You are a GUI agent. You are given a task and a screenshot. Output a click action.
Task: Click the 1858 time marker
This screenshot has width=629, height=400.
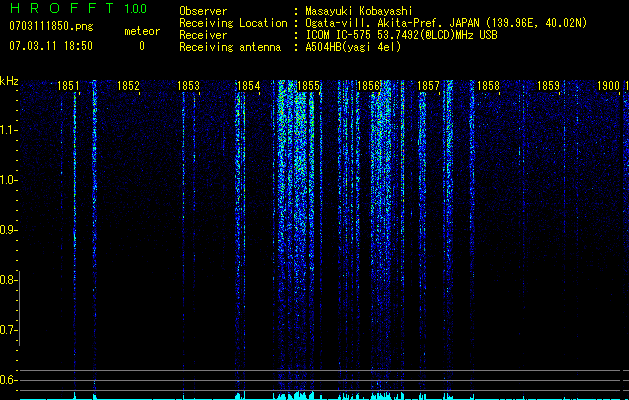(x=488, y=86)
